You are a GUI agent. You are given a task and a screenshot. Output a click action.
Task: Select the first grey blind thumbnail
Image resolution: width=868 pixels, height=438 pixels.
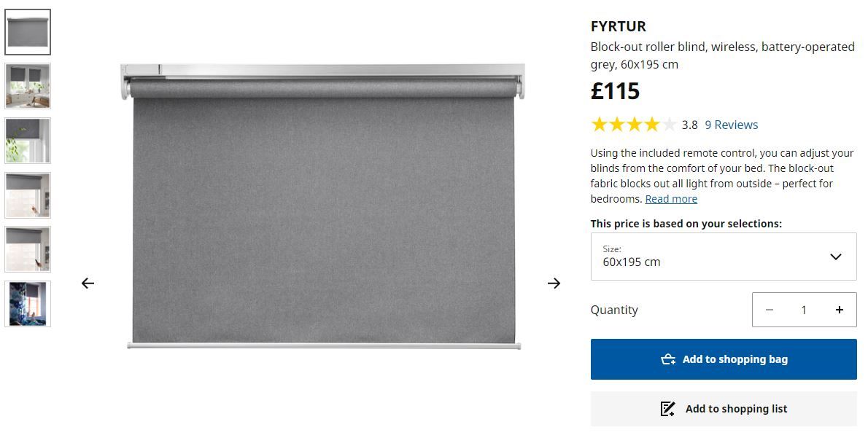tap(28, 32)
